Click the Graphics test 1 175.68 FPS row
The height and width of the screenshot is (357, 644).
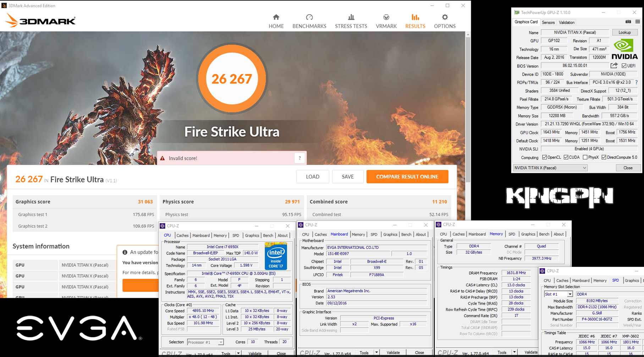coord(85,214)
